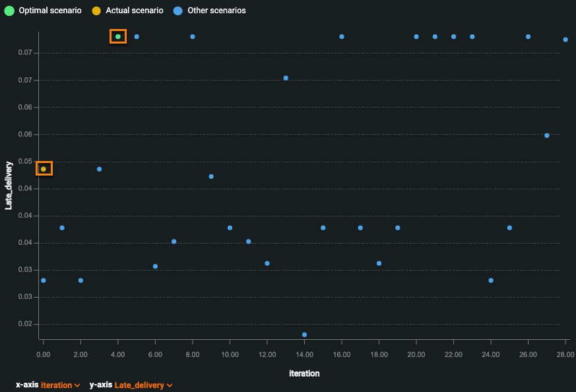
Task: Click the yellow Actual scenario legend dot
Action: 96,11
